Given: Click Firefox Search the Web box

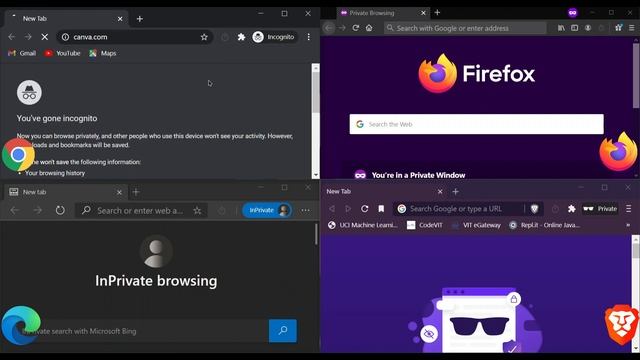Looking at the screenshot, I should tap(476, 124).
